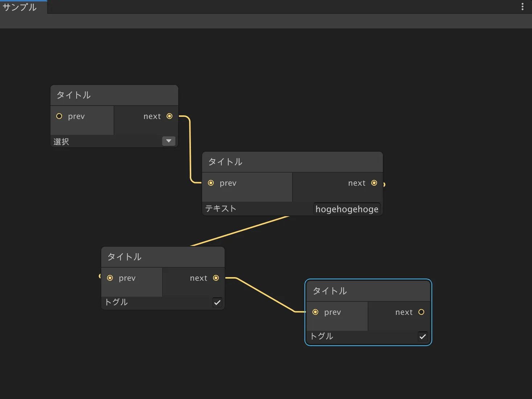
Task: Click next port of the unselected トグル node
Action: (216, 278)
